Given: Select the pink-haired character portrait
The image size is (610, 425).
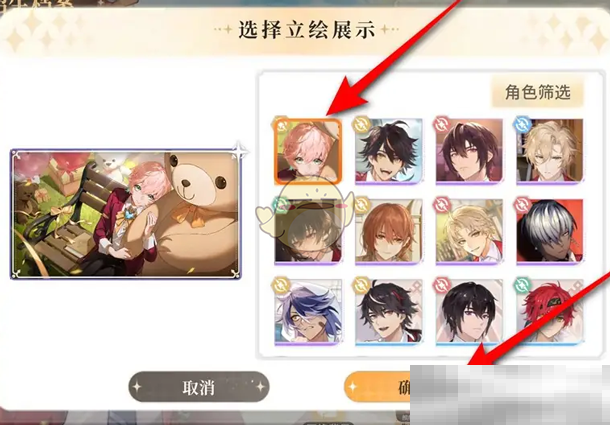Looking at the screenshot, I should [308, 151].
